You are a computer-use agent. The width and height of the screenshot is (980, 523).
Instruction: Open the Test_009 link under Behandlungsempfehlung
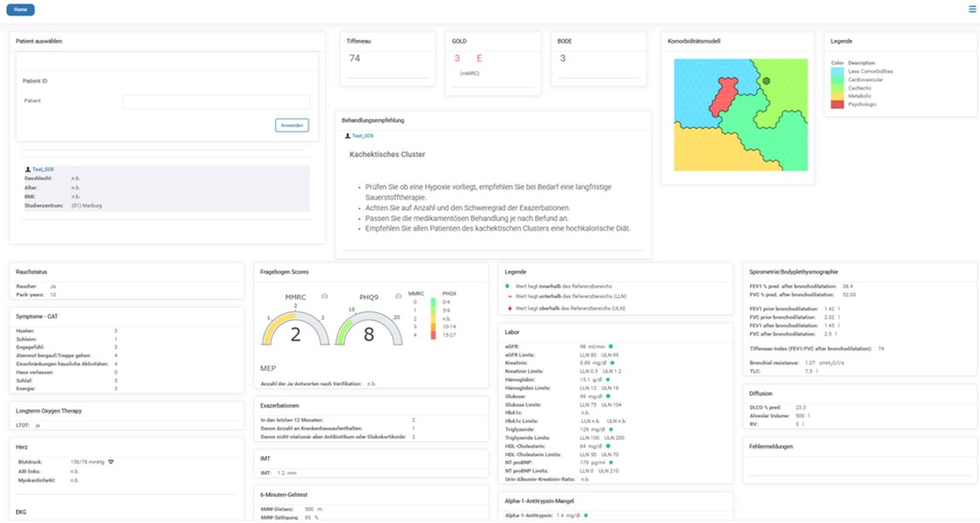(x=362, y=136)
